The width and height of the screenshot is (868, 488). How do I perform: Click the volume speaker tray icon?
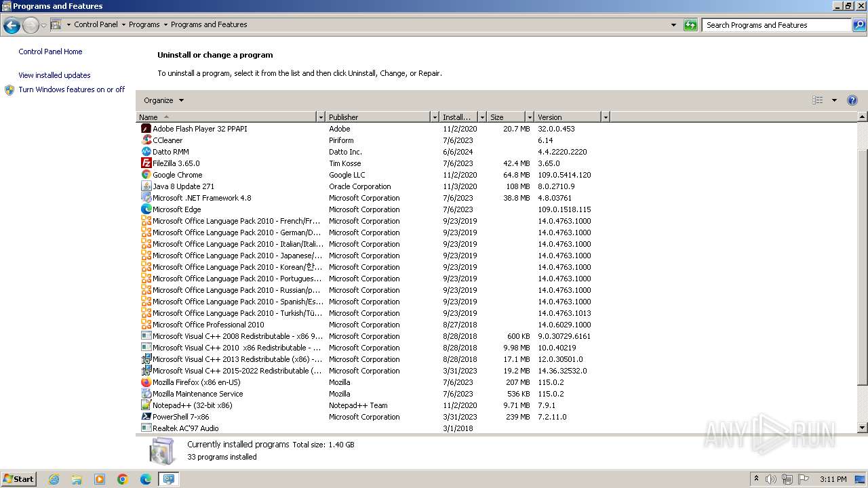point(771,479)
